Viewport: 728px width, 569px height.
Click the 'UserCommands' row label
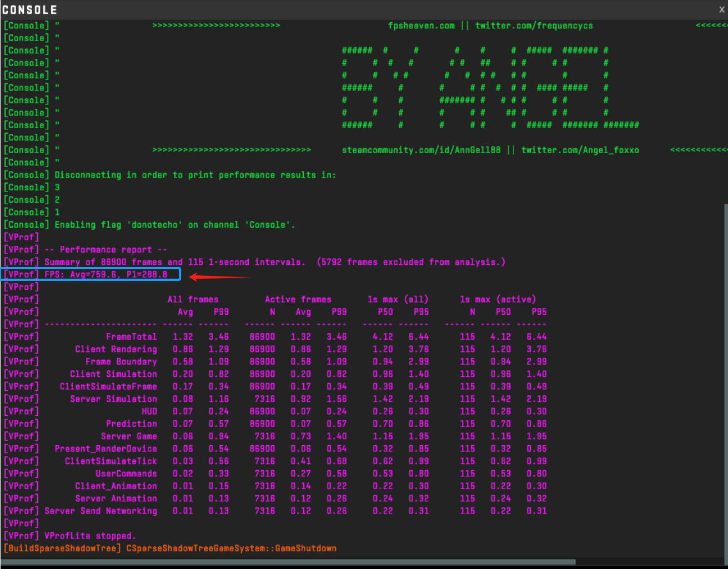[x=126, y=474]
